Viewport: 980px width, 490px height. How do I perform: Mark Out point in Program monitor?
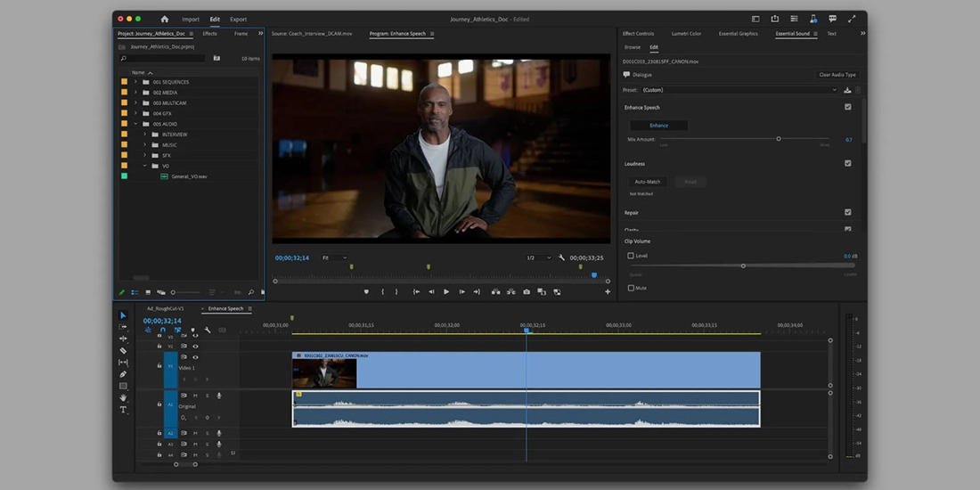[396, 292]
